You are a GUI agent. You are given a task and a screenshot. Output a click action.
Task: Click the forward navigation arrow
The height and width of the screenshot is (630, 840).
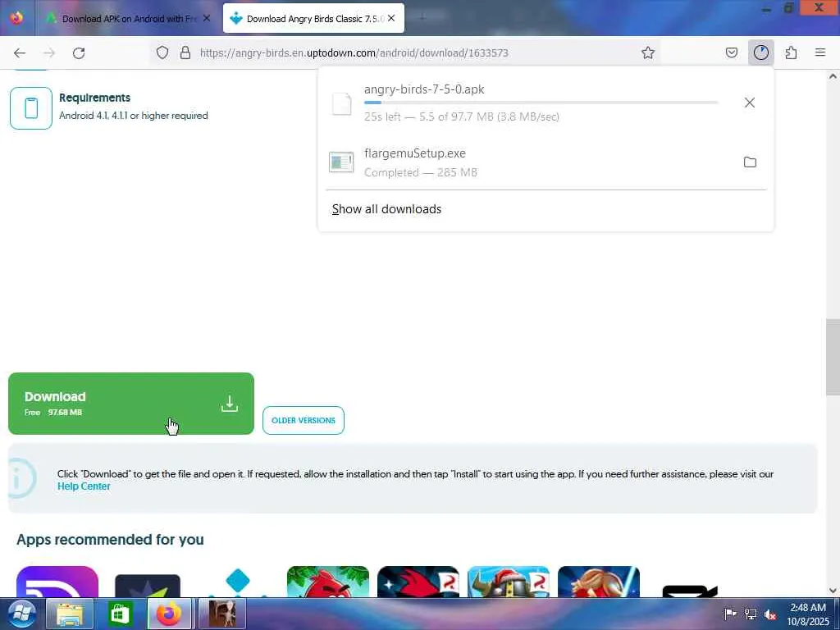48,52
